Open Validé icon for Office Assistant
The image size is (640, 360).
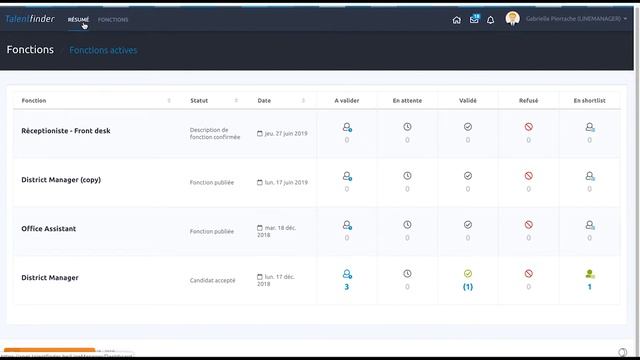(x=468, y=225)
